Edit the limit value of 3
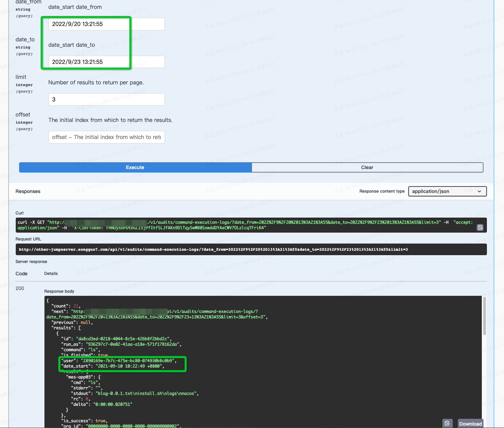 click(106, 99)
